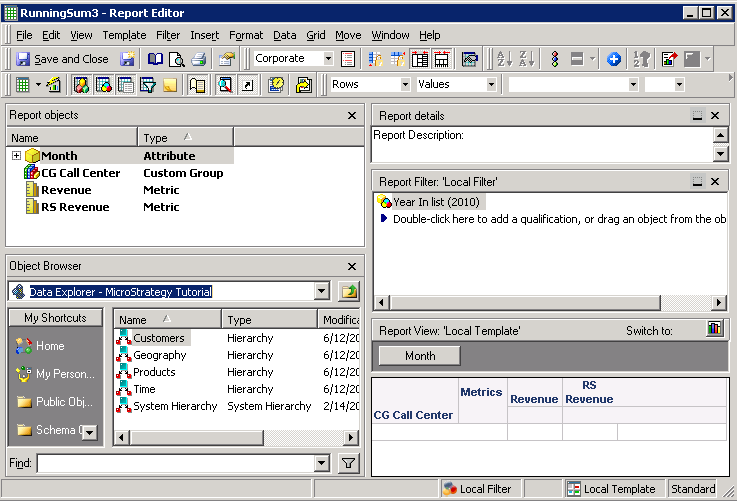Click the Switch to graph view icon
The width and height of the screenshot is (737, 501).
(714, 328)
